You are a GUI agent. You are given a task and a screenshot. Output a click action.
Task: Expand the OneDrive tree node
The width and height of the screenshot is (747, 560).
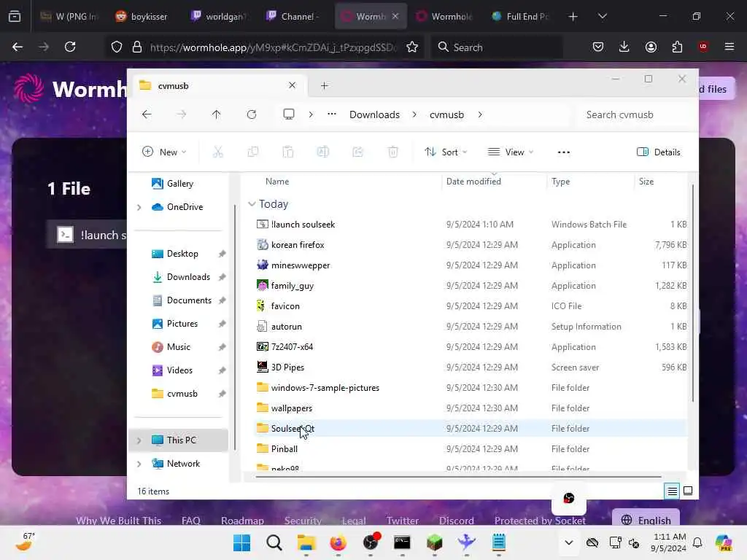[139, 207]
